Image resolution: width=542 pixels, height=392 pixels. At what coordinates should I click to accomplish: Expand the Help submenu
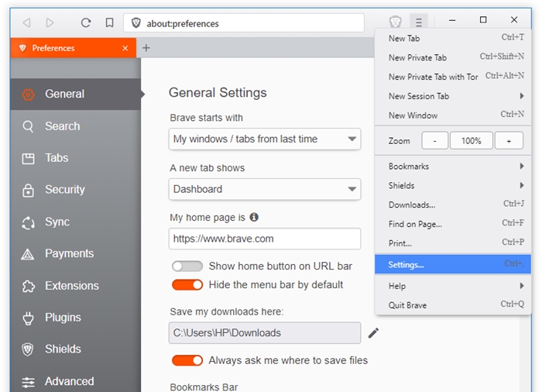point(453,286)
